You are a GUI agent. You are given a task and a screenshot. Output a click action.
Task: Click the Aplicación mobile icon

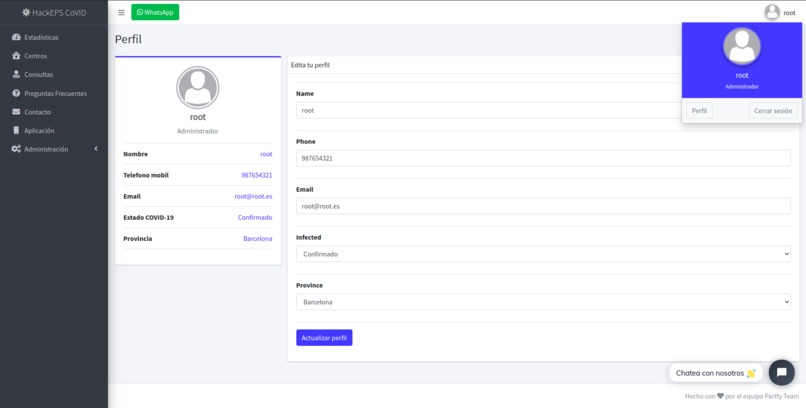tap(16, 131)
